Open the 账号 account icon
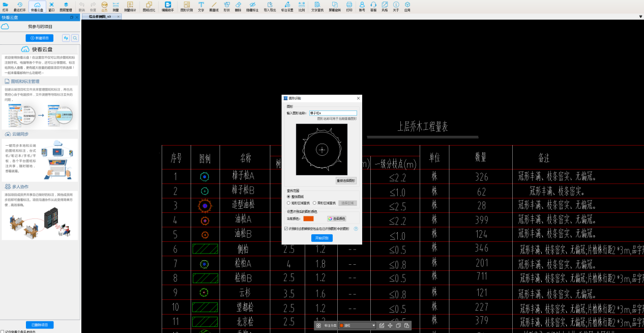This screenshot has height=333, width=644. 362,6
